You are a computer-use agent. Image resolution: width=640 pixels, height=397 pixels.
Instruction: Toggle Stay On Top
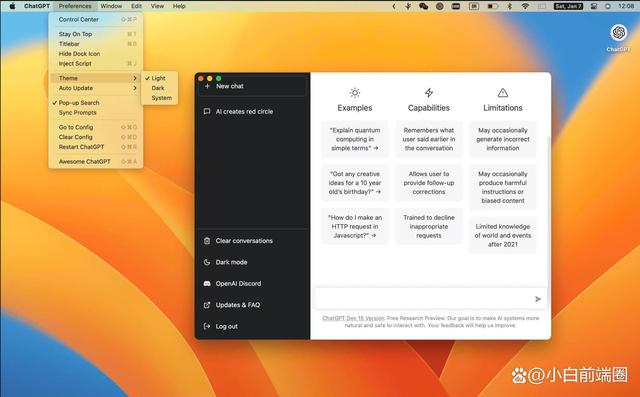click(96, 34)
